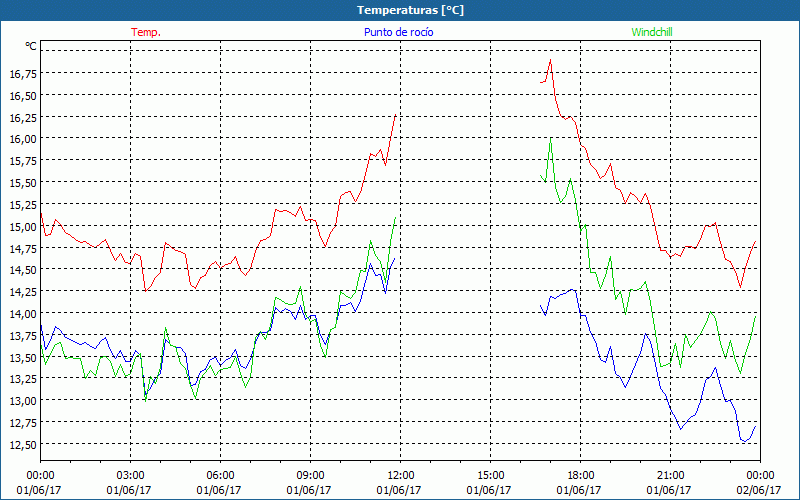Screen dimensions: 800x500
Task: Click the °C unit label on the y-axis
Action: tap(31, 46)
